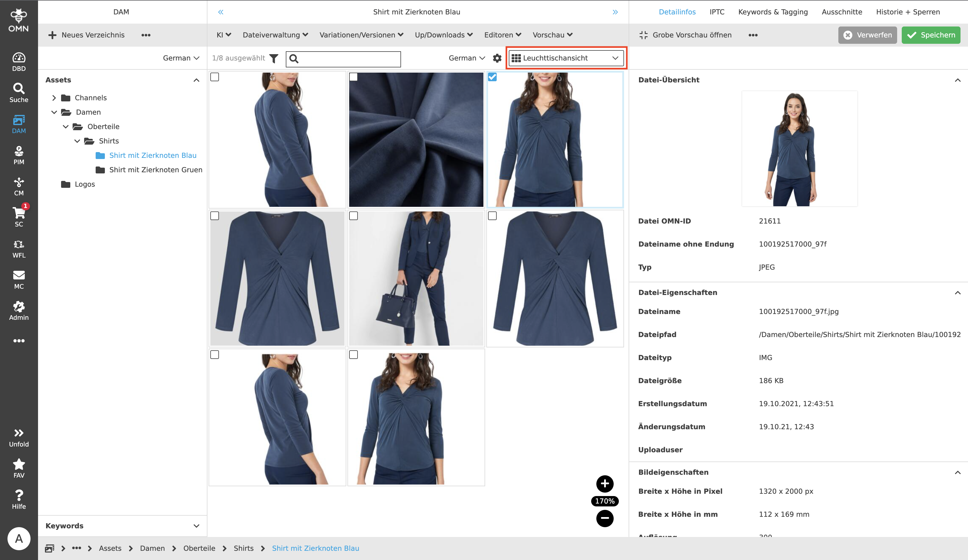Open the Leuchttischansicht view dropdown
The height and width of the screenshot is (560, 968).
click(x=566, y=58)
